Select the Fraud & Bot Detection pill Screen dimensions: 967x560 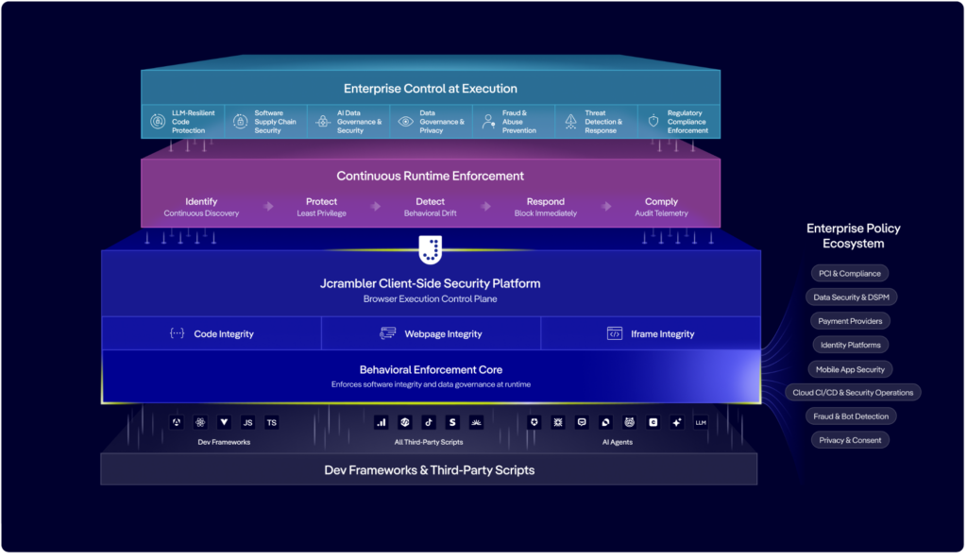(851, 416)
